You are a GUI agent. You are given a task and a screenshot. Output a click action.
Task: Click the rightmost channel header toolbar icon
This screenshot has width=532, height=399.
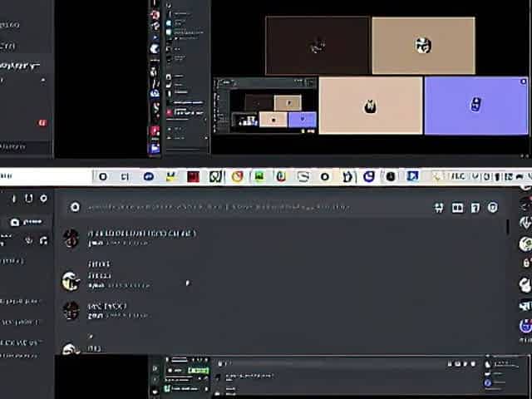tap(493, 208)
